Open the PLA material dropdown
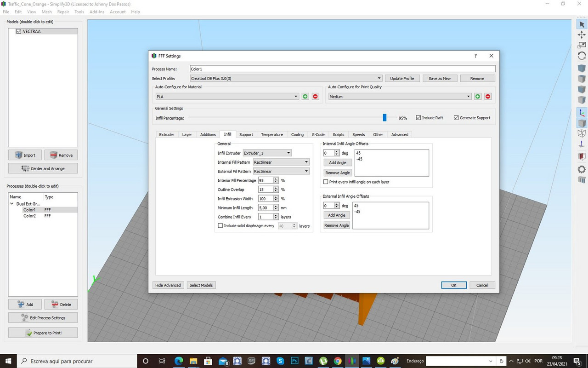 [x=227, y=97]
